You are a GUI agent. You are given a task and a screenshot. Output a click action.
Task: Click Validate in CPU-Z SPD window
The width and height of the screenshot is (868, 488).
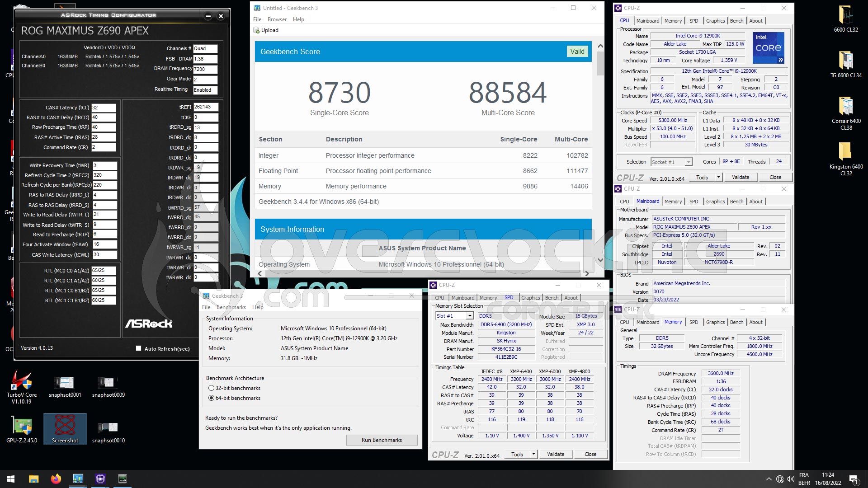[556, 454]
